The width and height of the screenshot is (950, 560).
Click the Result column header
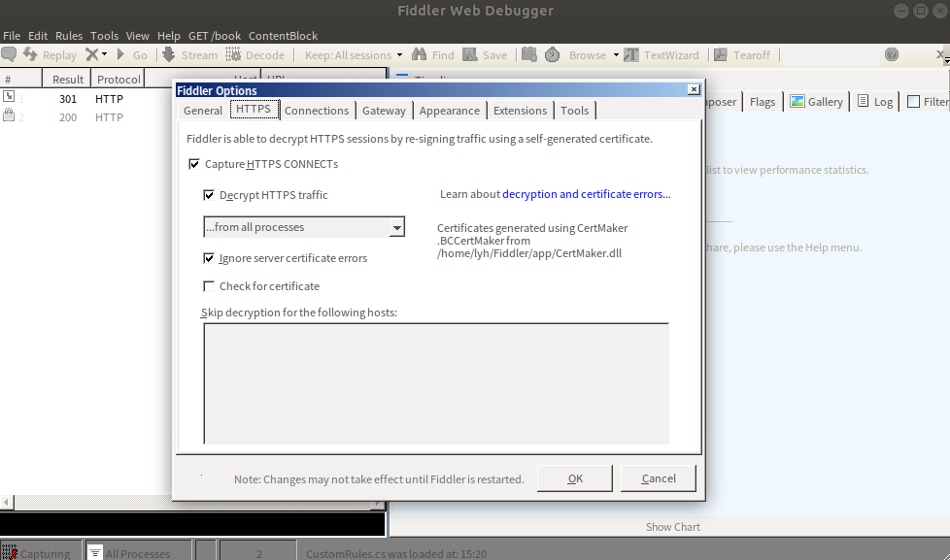(x=67, y=80)
